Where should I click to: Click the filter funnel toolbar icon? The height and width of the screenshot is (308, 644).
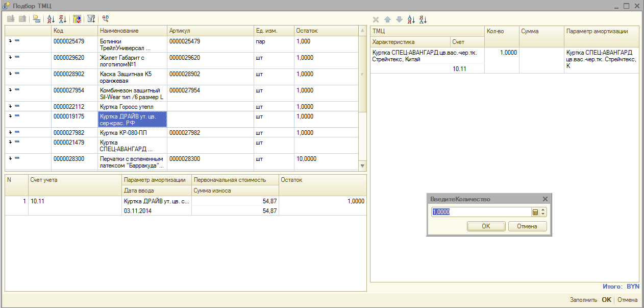91,19
